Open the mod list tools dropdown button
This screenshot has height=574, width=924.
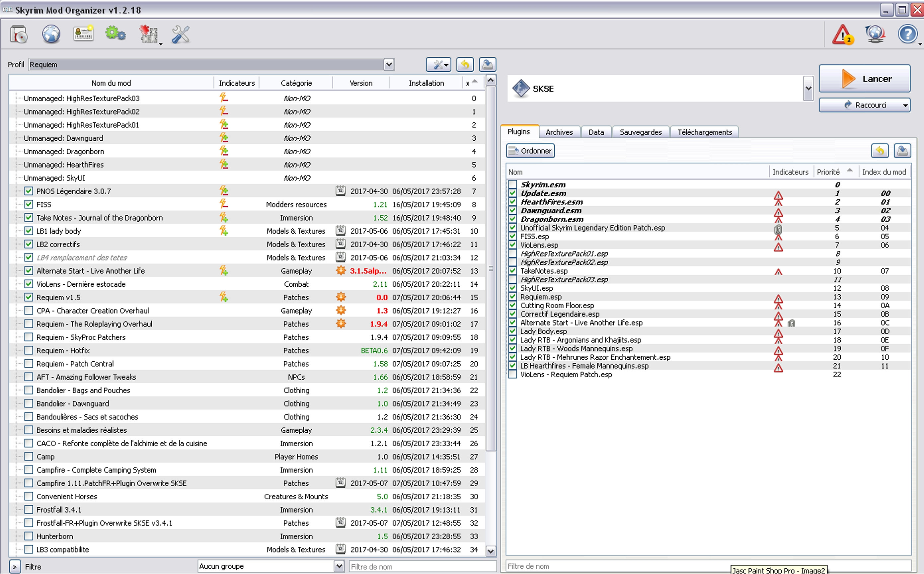pyautogui.click(x=438, y=65)
